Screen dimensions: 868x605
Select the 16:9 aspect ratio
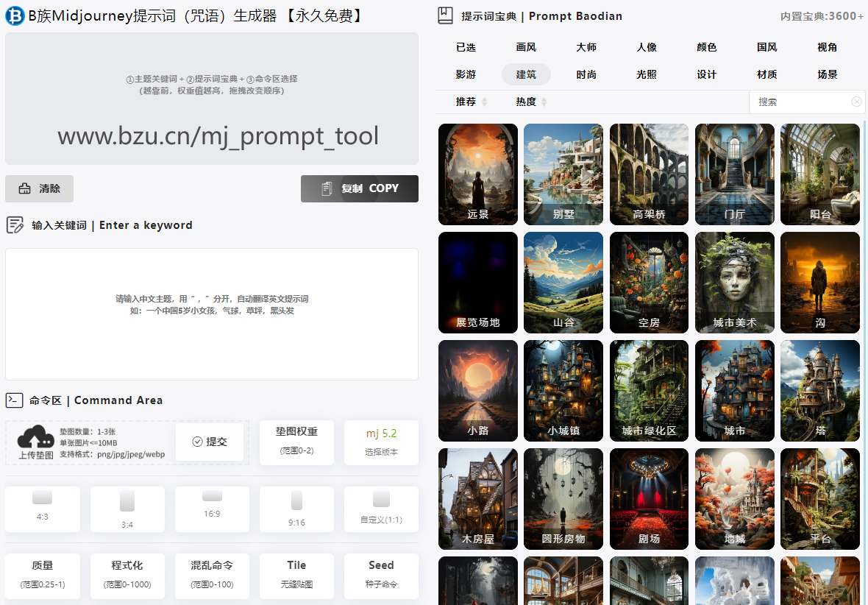coord(212,509)
